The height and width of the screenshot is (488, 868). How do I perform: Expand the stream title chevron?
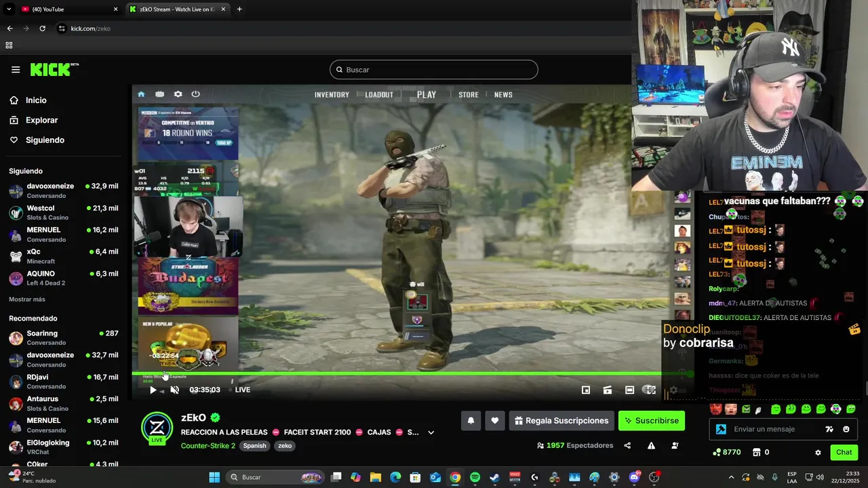(x=431, y=432)
